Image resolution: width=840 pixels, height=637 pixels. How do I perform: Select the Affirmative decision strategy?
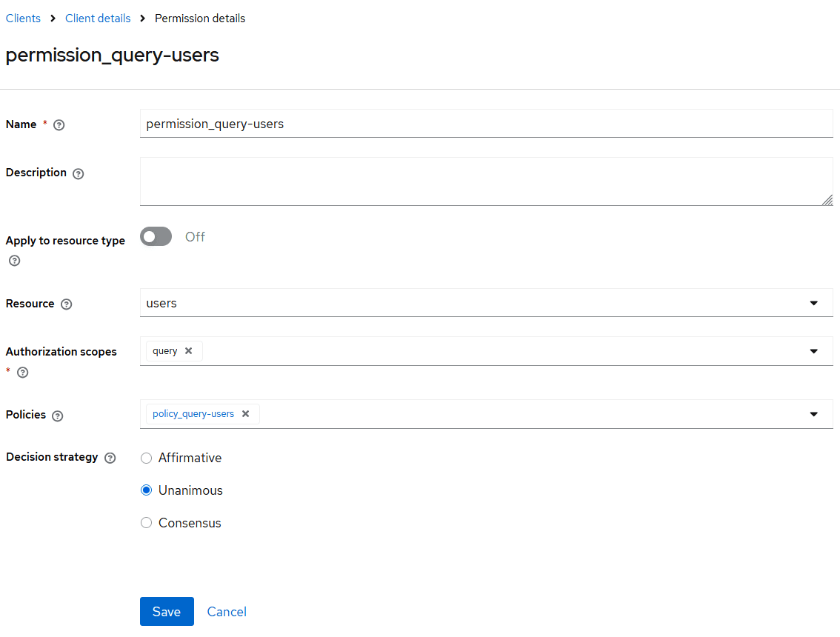click(x=146, y=458)
